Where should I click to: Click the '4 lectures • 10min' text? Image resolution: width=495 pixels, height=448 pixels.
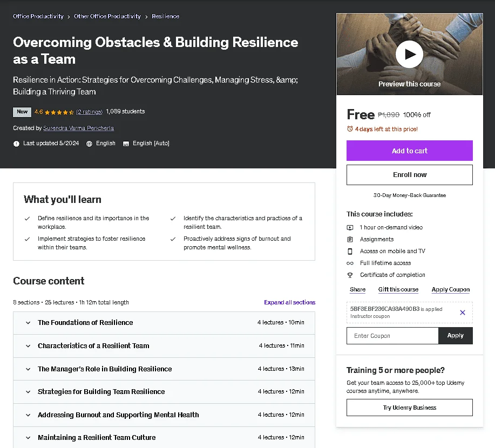coord(281,322)
